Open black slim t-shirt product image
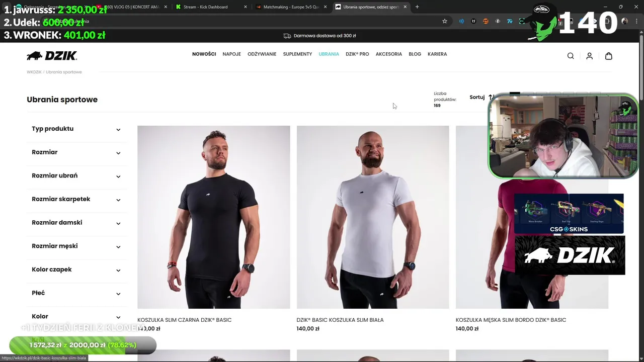644x362 pixels. coord(213,217)
